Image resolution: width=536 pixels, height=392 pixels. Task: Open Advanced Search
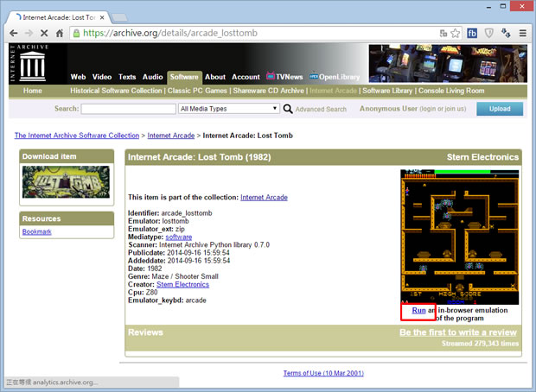point(321,110)
